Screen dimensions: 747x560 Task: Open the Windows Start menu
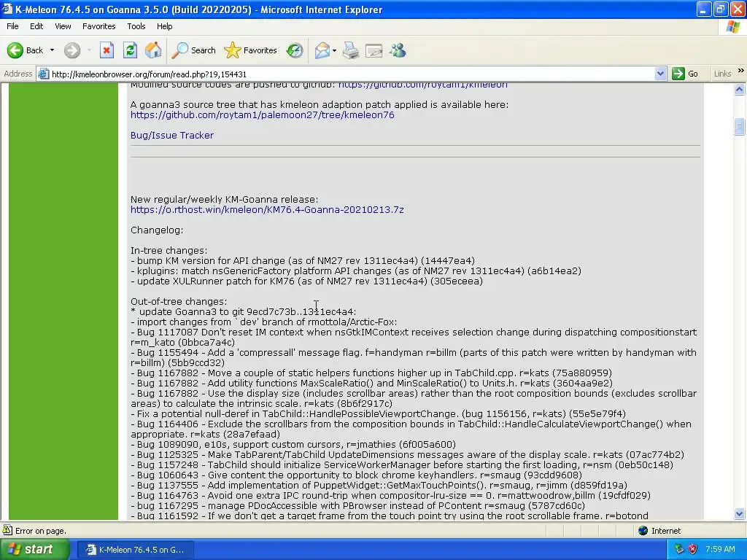[35, 550]
